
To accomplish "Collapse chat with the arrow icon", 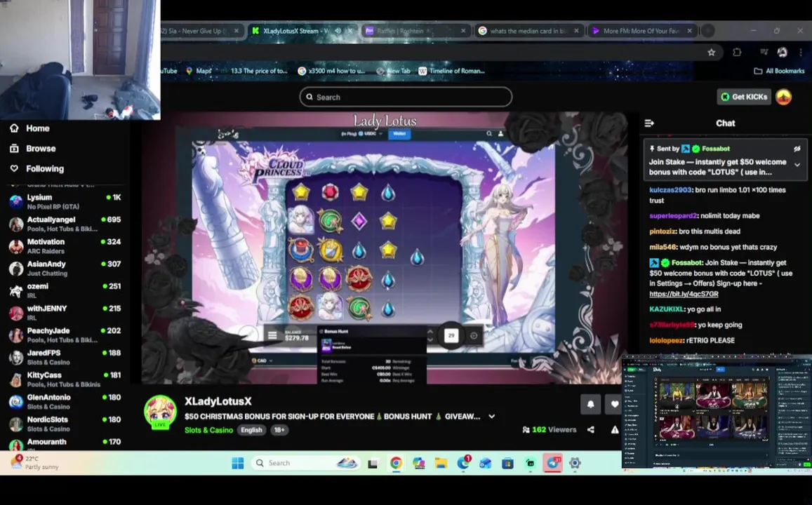I will coord(649,123).
